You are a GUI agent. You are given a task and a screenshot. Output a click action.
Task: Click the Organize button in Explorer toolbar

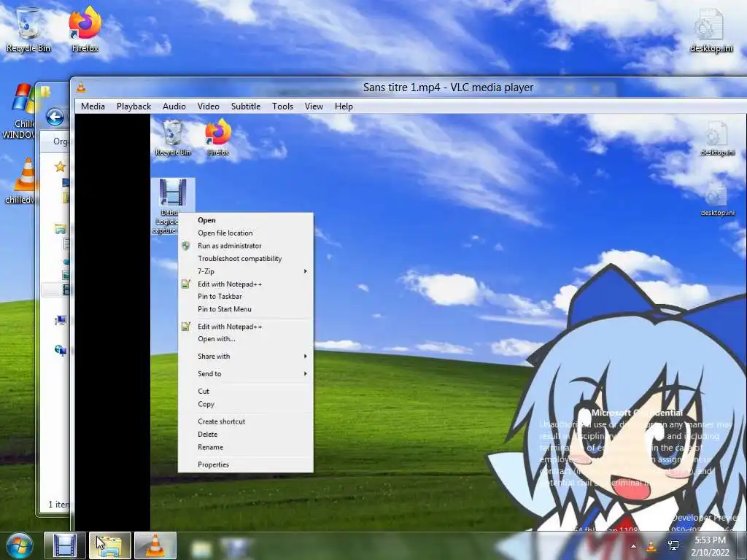[61, 141]
